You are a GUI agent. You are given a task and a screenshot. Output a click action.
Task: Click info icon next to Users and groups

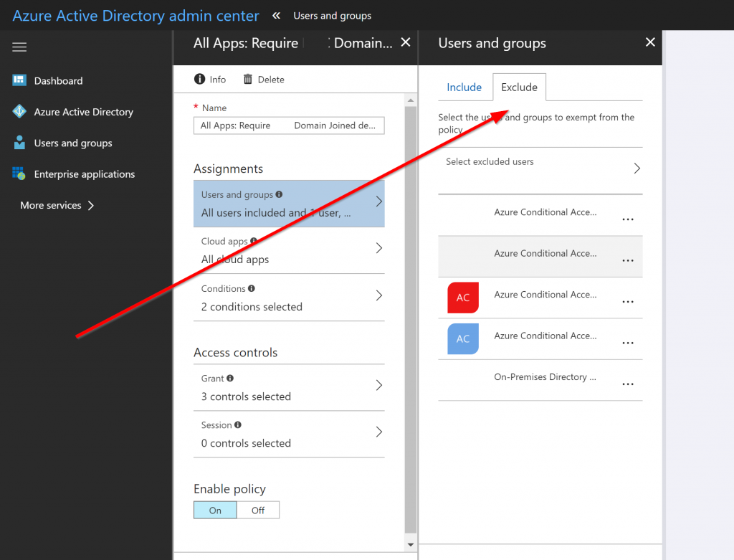pos(279,194)
